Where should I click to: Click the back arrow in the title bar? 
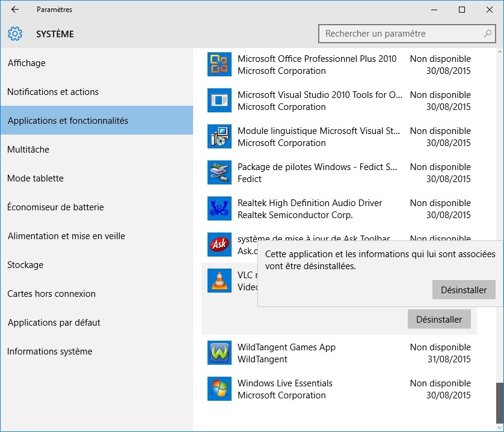point(15,10)
